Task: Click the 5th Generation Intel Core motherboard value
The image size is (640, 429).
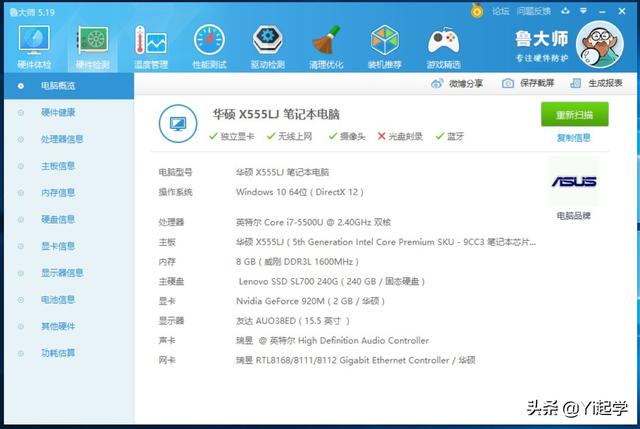Action: tap(386, 242)
